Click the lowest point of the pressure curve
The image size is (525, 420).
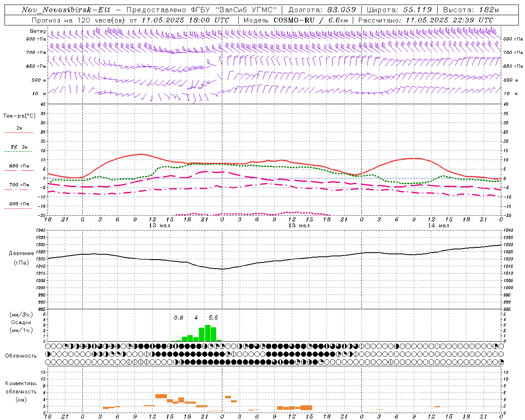point(222,269)
